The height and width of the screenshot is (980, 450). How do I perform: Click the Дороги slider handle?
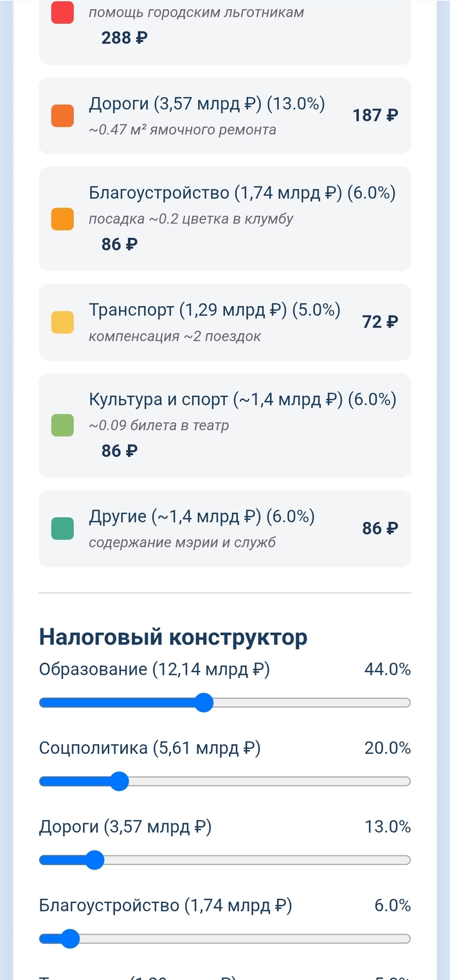[x=94, y=860]
